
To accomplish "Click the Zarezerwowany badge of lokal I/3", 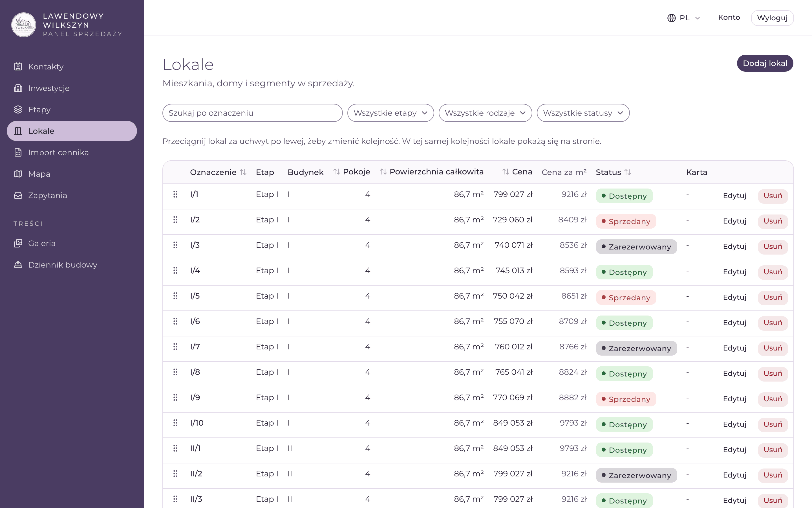I will coord(636,247).
